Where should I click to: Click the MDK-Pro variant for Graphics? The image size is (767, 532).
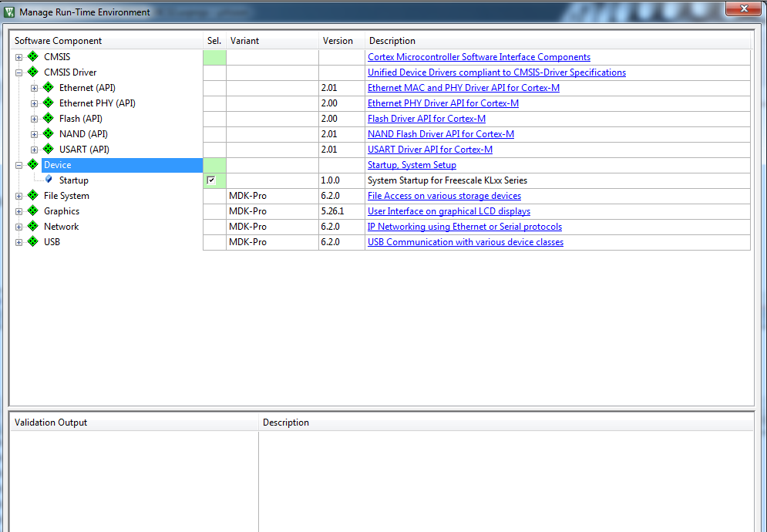coord(247,211)
